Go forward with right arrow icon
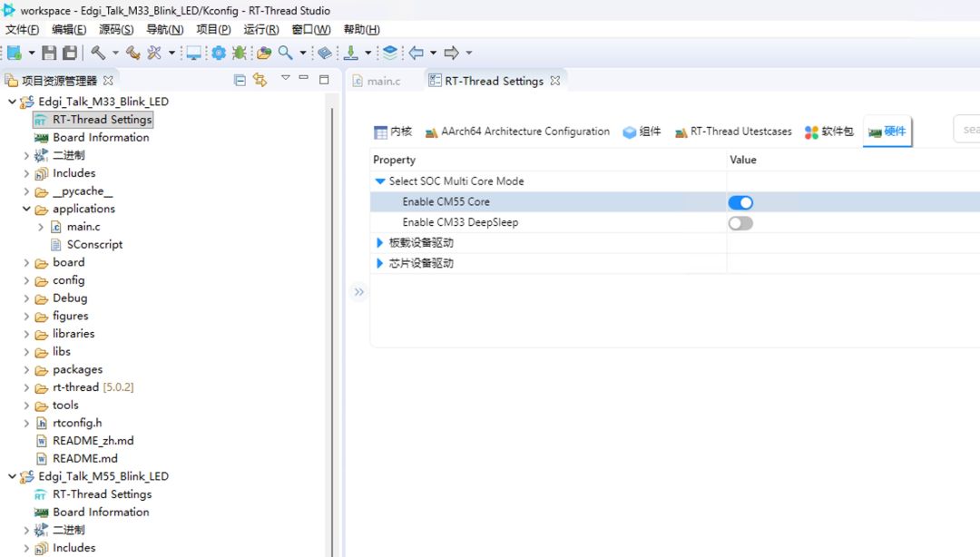 coord(451,54)
